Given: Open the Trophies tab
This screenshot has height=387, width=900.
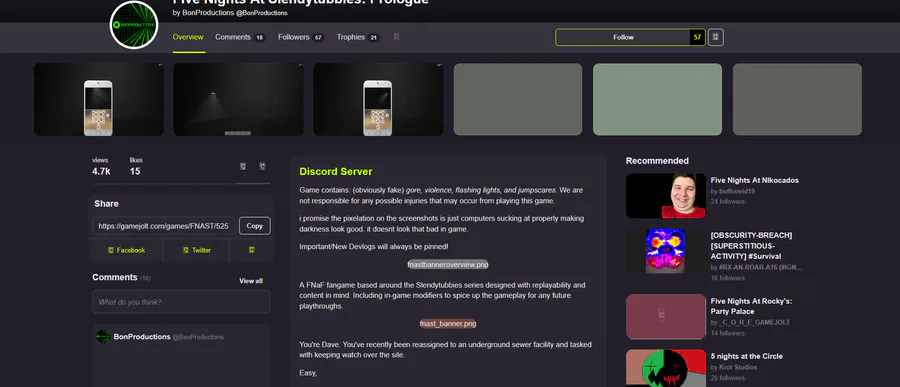Looking at the screenshot, I should (358, 37).
